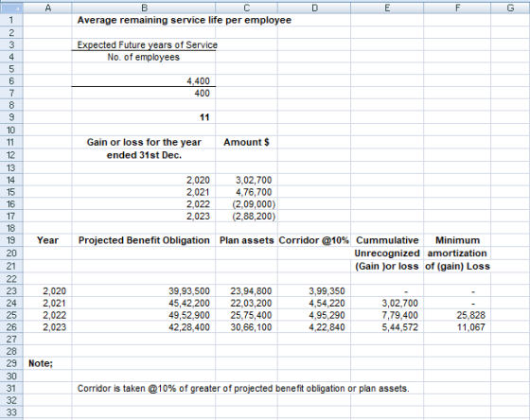The width and height of the screenshot is (530, 420).
Task: Click 'Cummulative' heading cell
Action: [387, 240]
